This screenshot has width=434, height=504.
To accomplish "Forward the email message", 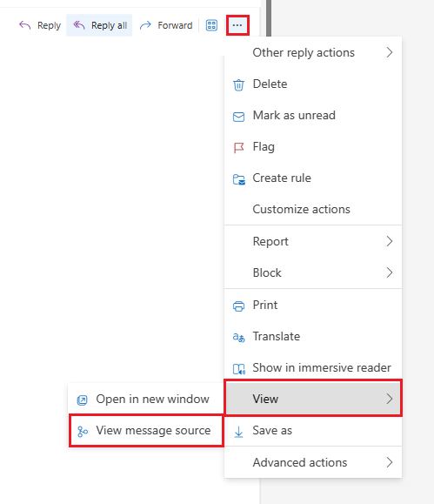I will click(x=166, y=25).
